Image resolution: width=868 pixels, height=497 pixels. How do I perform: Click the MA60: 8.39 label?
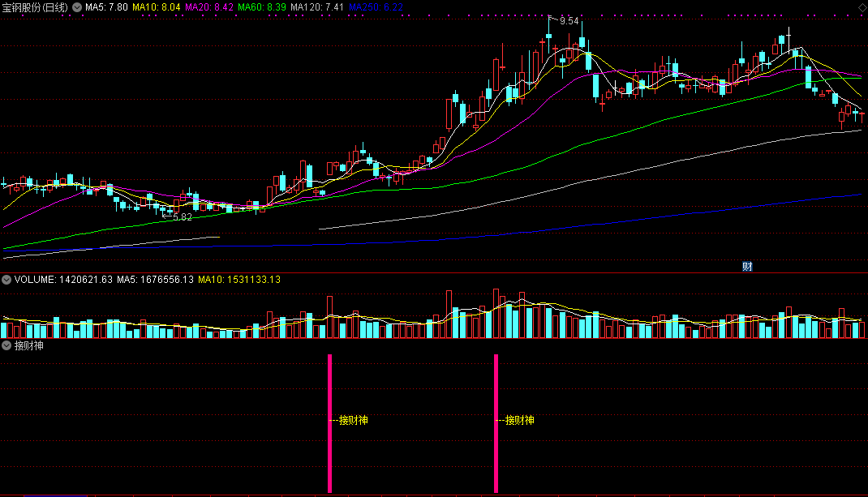[262, 8]
